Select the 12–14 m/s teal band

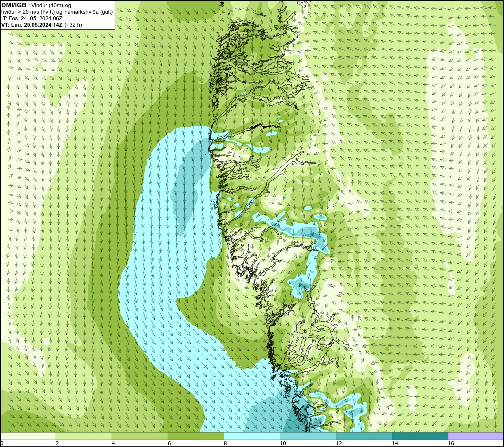(x=364, y=436)
